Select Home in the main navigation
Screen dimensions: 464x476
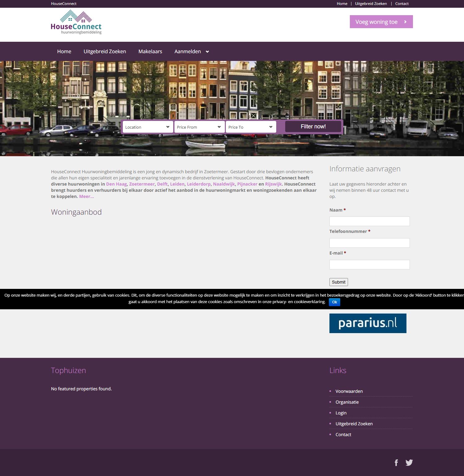point(64,51)
